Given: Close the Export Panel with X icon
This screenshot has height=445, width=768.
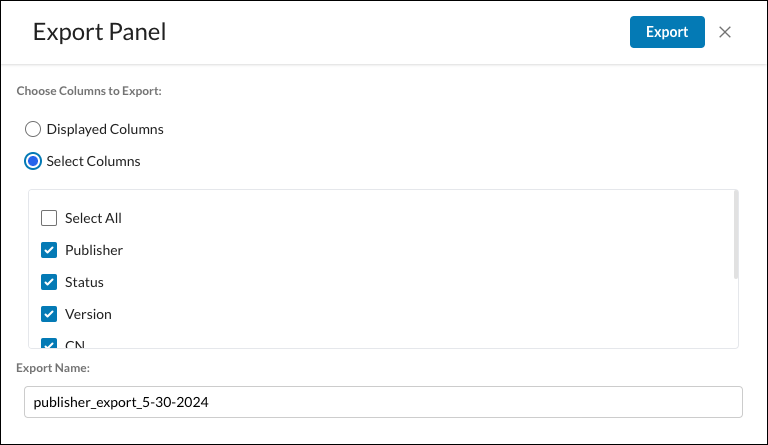Looking at the screenshot, I should pyautogui.click(x=725, y=32).
